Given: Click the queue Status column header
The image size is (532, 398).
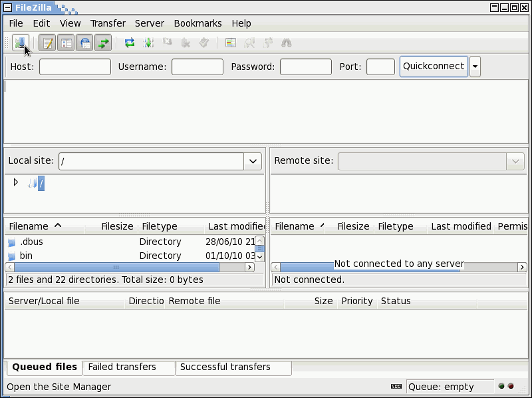Looking at the screenshot, I should click(428, 301).
